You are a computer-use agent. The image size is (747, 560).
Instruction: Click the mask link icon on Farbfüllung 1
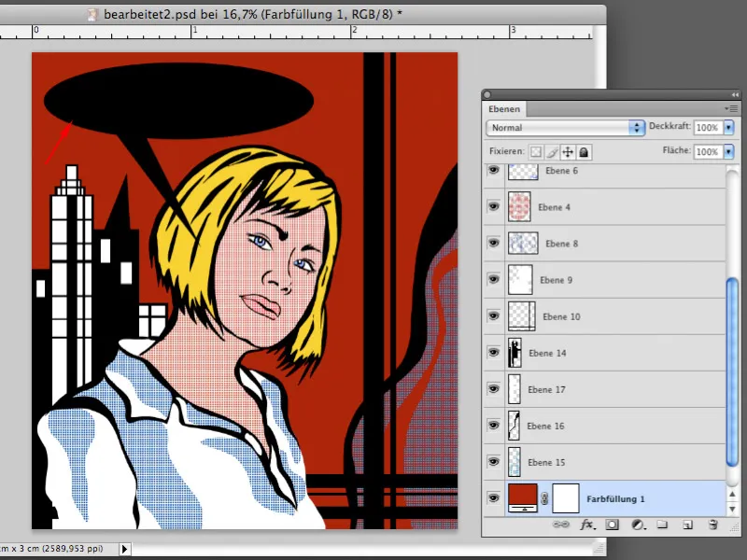(x=544, y=498)
